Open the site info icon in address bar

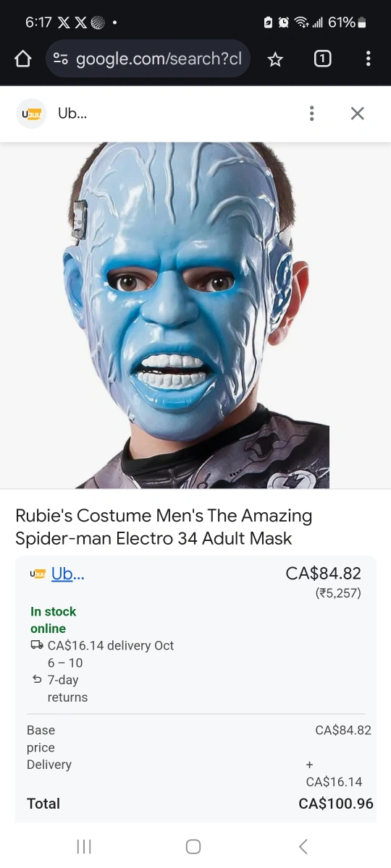[x=61, y=59]
